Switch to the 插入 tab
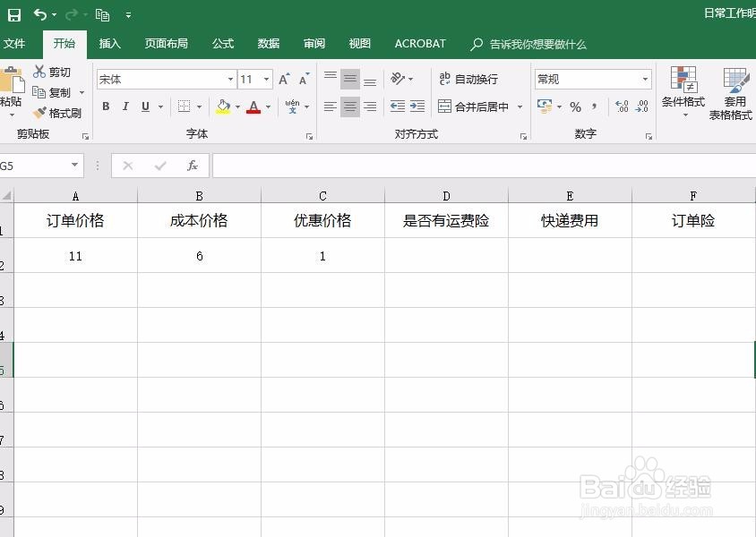Image resolution: width=756 pixels, height=537 pixels. pos(110,44)
